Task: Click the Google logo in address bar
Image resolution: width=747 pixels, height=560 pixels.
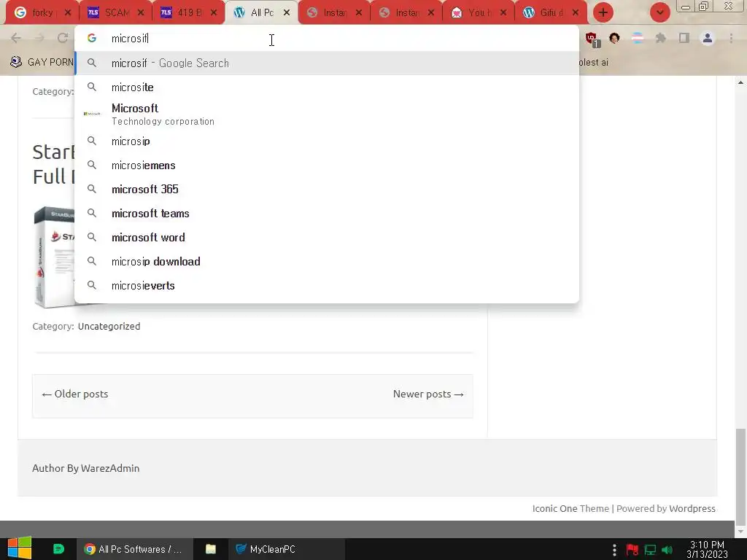Action: (92, 38)
